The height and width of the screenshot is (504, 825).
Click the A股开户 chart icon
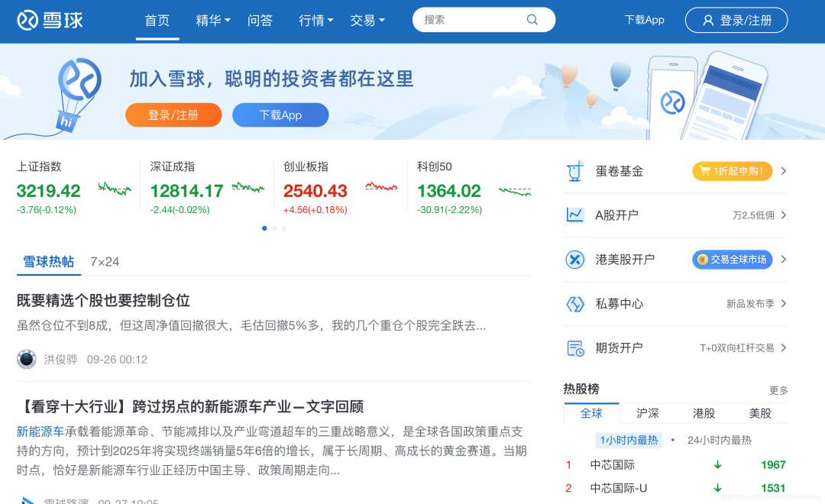coord(575,215)
